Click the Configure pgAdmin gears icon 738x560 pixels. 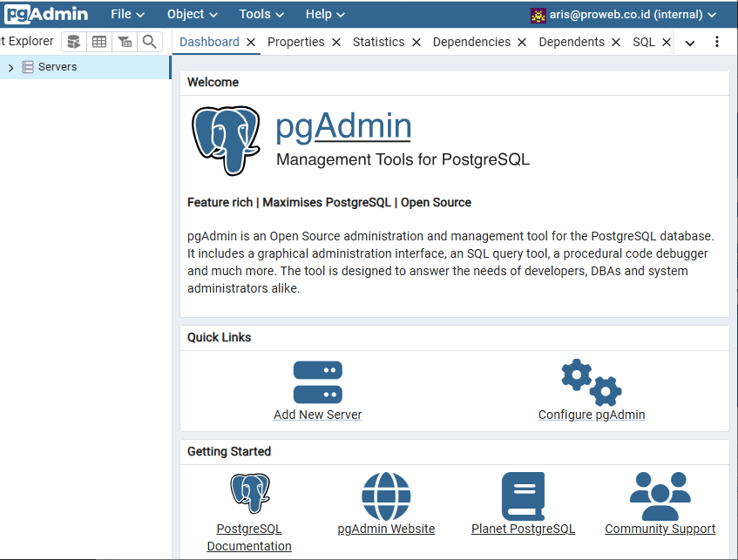pos(592,382)
